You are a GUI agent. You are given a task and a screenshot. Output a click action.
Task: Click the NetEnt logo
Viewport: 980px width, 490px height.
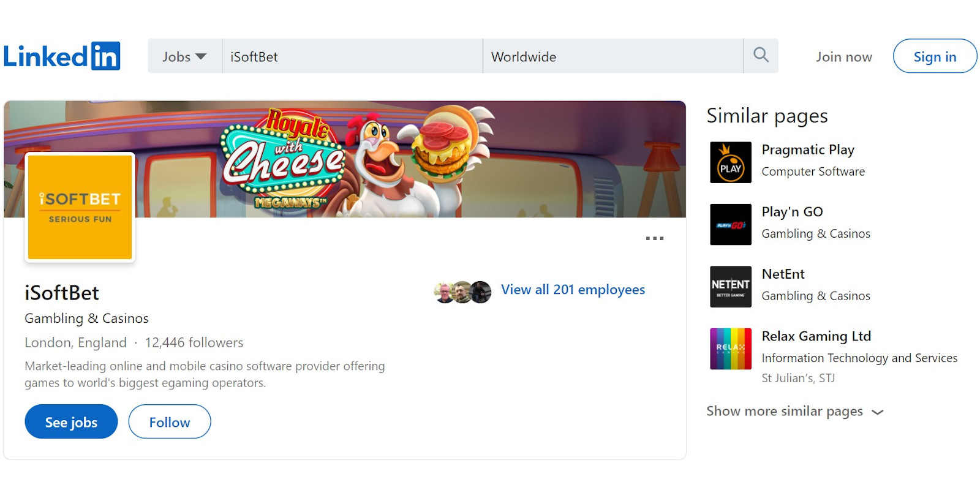[731, 287]
